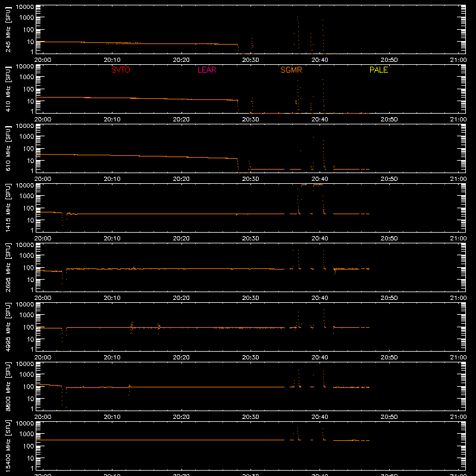This screenshot has width=476, height=476.
Task: Click the yellow PALE station label
Action: click(378, 70)
